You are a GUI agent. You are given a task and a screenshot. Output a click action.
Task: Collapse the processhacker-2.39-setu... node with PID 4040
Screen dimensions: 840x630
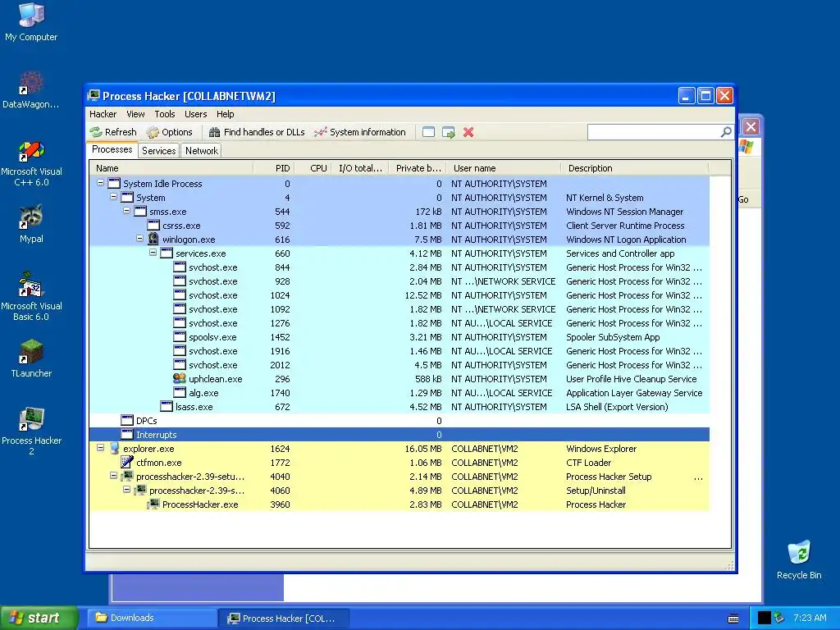pyautogui.click(x=113, y=475)
